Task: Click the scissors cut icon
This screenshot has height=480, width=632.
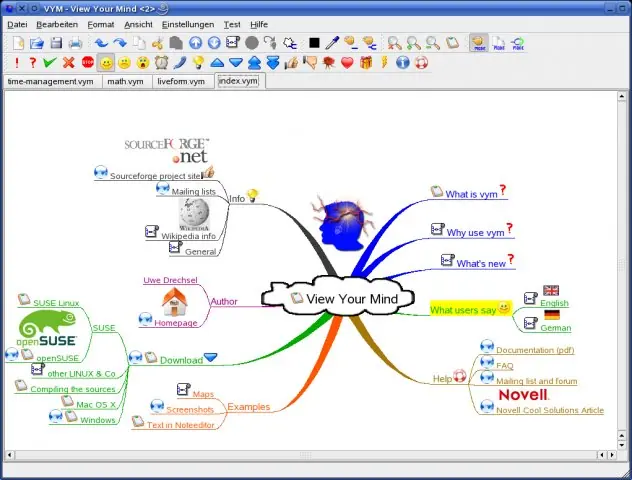Action: 157,43
